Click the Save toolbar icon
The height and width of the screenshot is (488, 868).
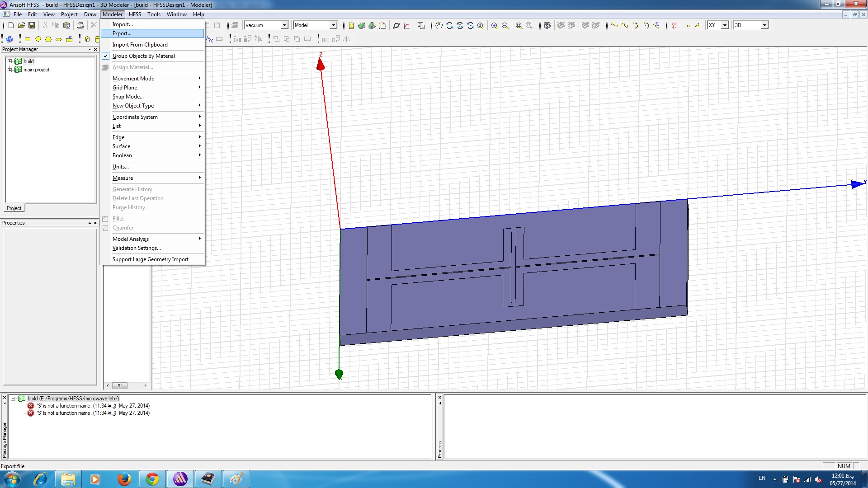[x=32, y=26]
